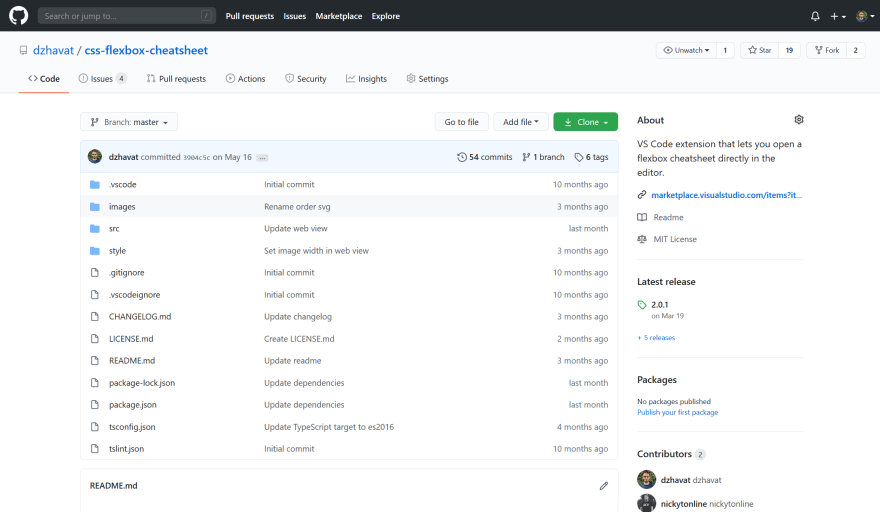Click Publish your first package link
The width and height of the screenshot is (880, 512).
[x=677, y=412]
